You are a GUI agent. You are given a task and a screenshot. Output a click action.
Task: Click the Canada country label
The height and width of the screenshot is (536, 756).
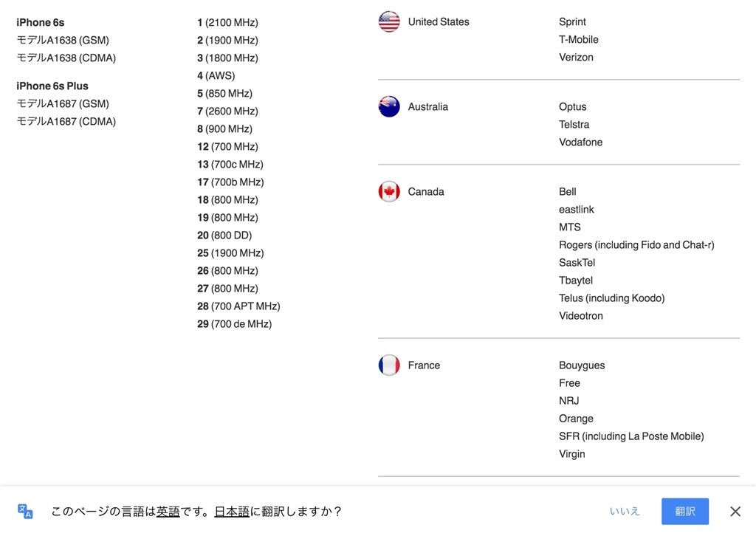426,191
